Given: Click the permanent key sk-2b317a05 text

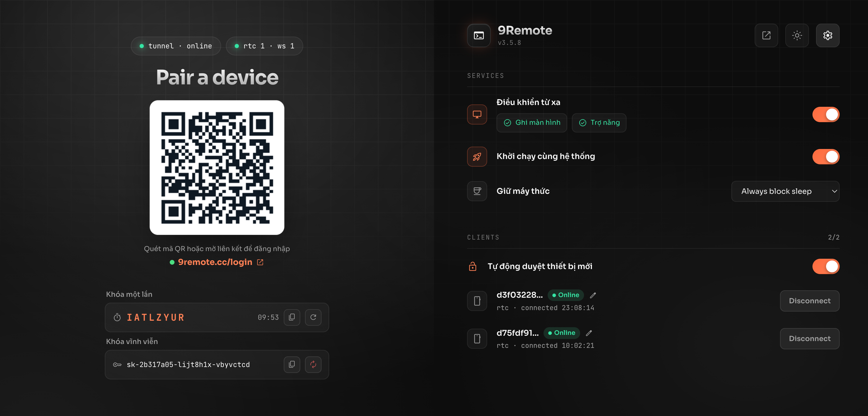Looking at the screenshot, I should (x=188, y=364).
